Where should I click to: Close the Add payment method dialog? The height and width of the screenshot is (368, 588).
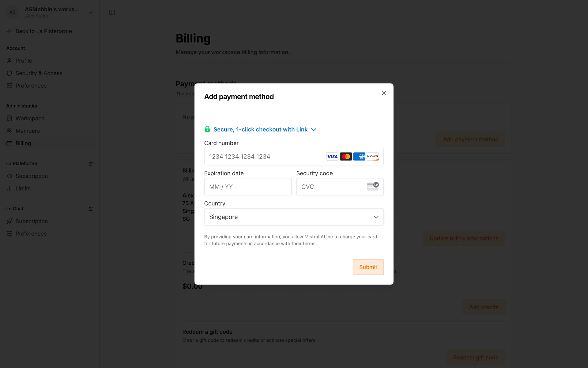pyautogui.click(x=384, y=93)
